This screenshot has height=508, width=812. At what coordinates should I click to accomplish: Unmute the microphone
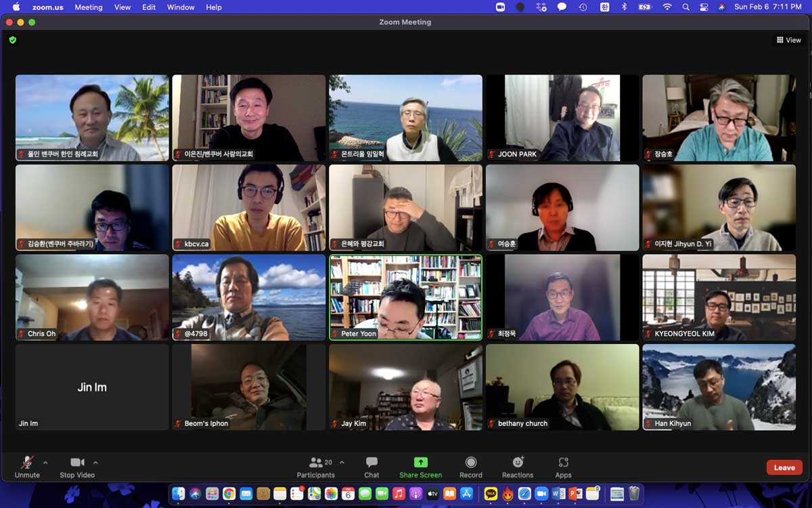pyautogui.click(x=27, y=467)
